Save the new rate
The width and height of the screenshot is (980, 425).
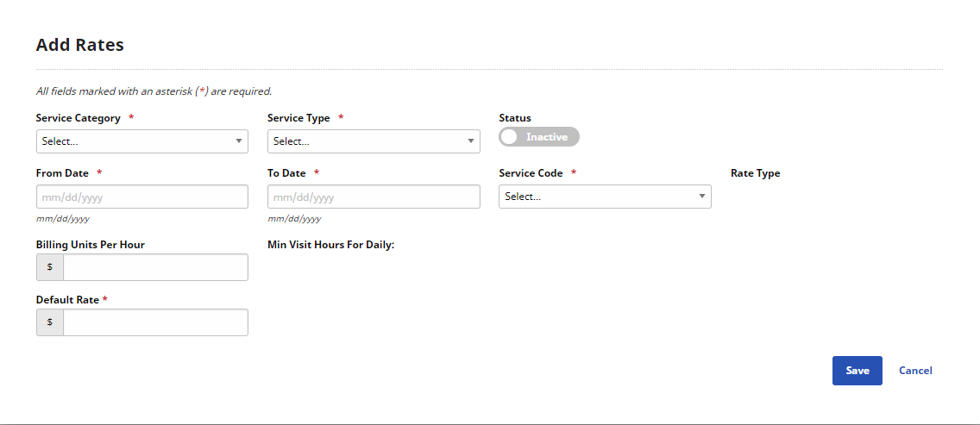pyautogui.click(x=857, y=371)
